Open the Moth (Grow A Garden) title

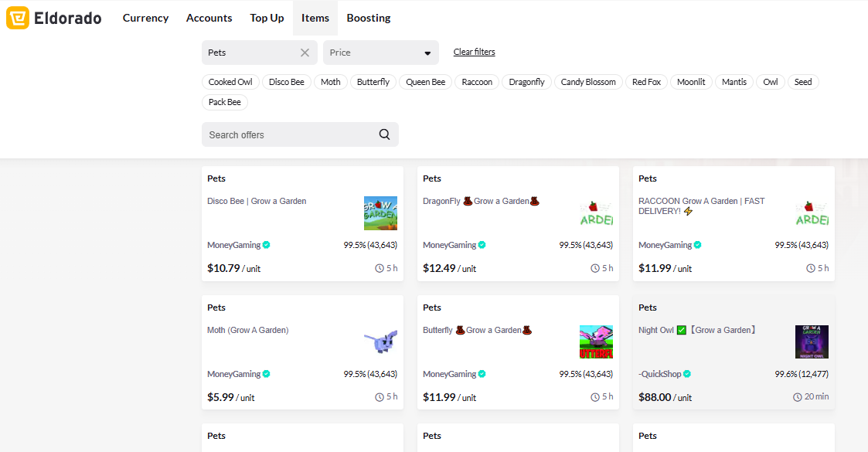248,330
